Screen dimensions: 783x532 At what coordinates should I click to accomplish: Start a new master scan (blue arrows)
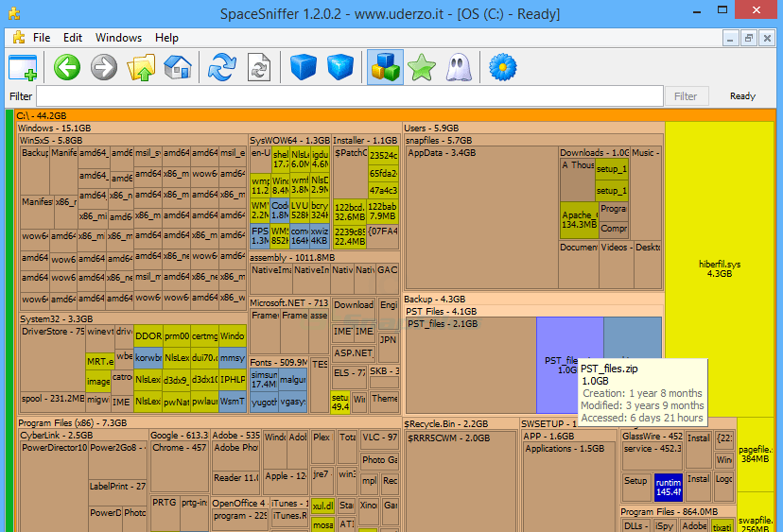[x=222, y=67]
